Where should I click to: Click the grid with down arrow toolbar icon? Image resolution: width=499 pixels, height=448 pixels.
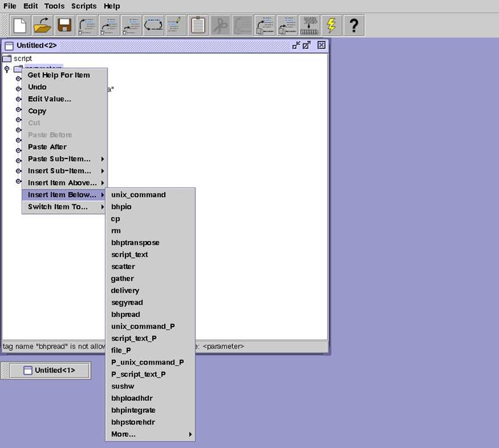coord(309,25)
